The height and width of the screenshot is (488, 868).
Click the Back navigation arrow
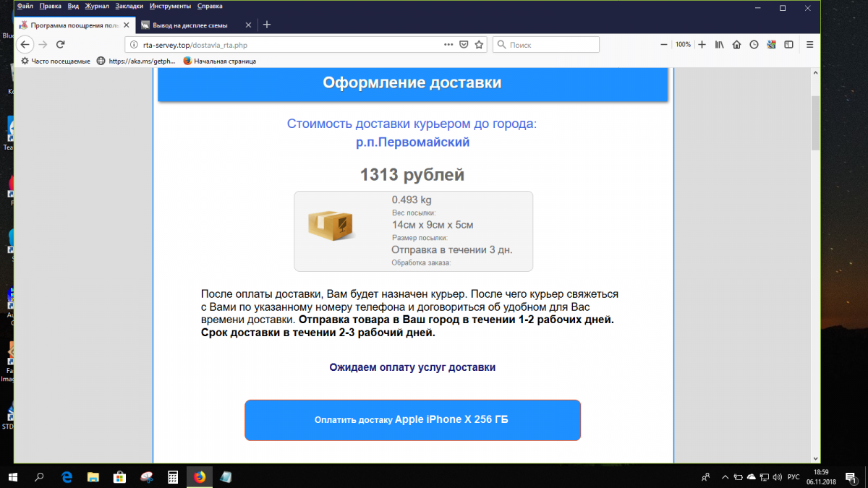coord(26,44)
